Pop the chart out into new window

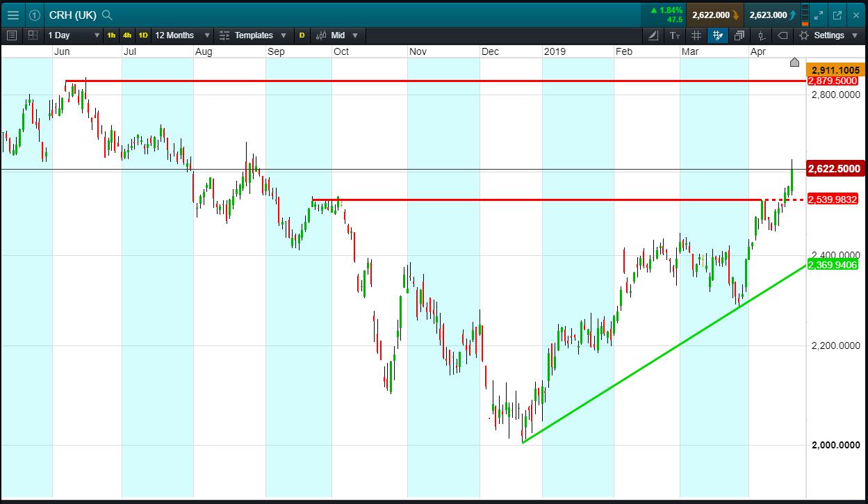(837, 15)
